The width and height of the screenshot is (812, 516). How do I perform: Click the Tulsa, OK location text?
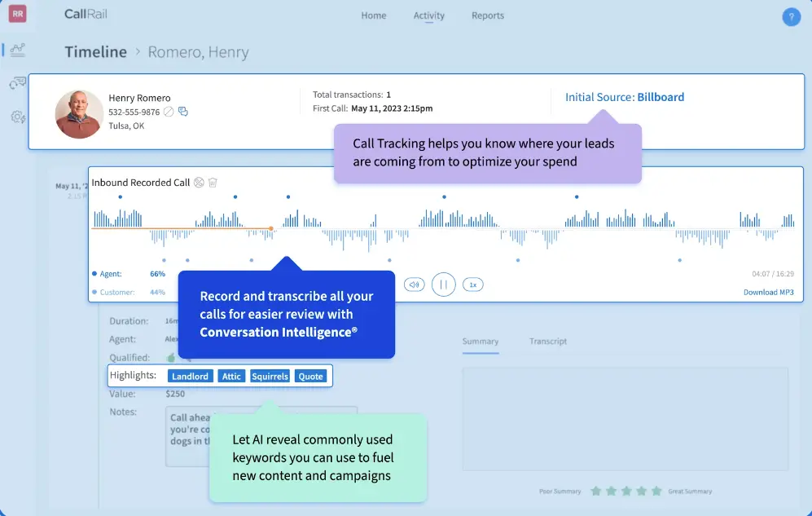tap(126, 126)
